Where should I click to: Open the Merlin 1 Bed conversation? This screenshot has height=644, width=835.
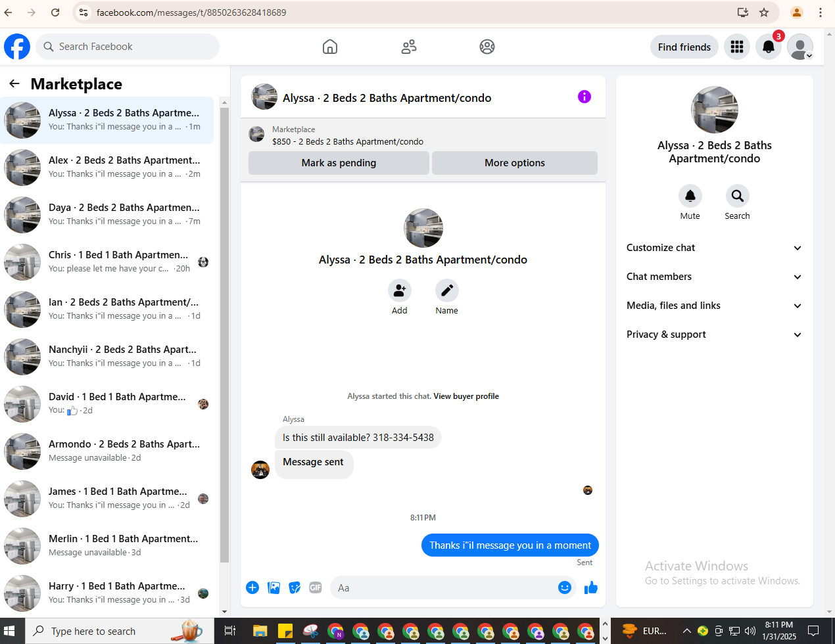[107, 546]
